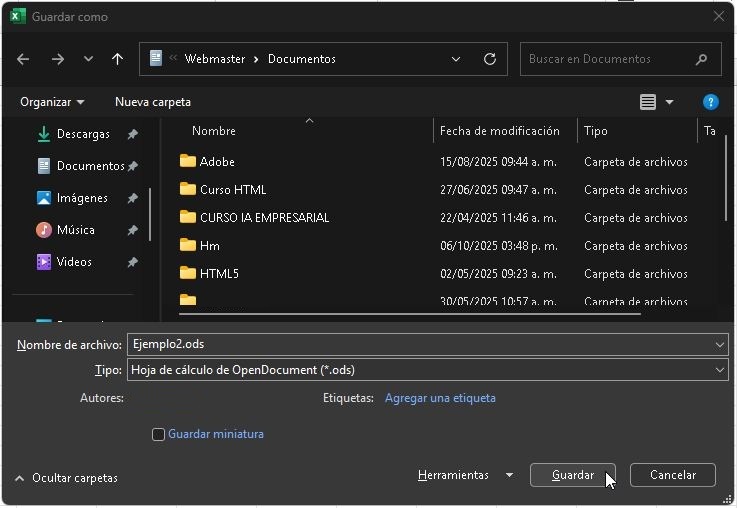This screenshot has width=737, height=508.
Task: Click Agregar una etiqueta link
Action: (440, 398)
